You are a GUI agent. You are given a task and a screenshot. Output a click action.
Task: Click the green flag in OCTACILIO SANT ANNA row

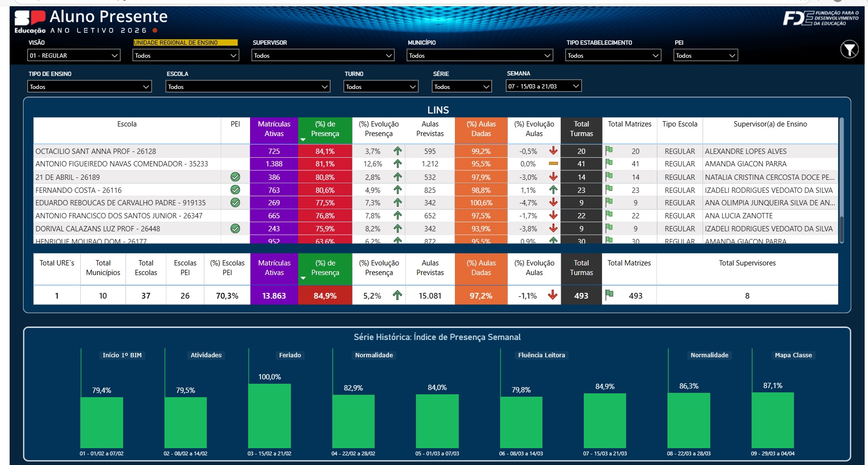click(x=609, y=151)
